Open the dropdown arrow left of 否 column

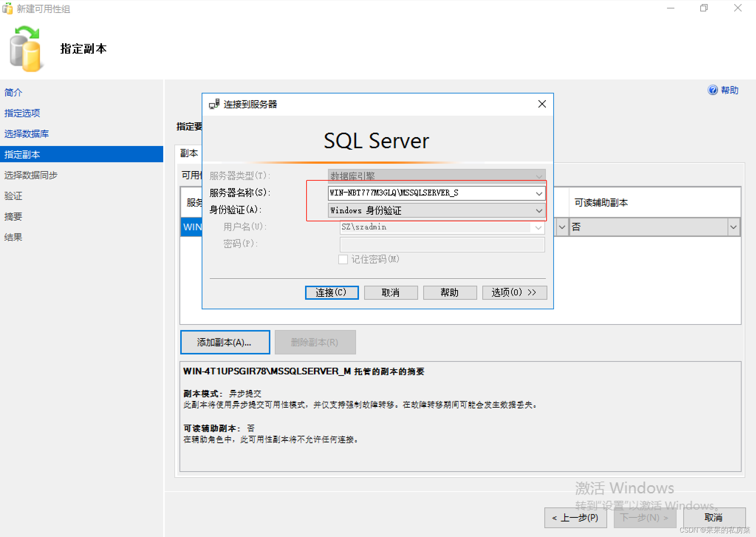point(562,227)
